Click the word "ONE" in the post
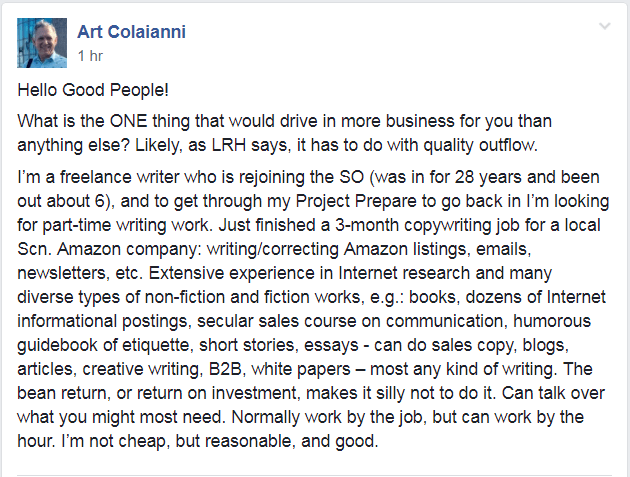 click(129, 121)
